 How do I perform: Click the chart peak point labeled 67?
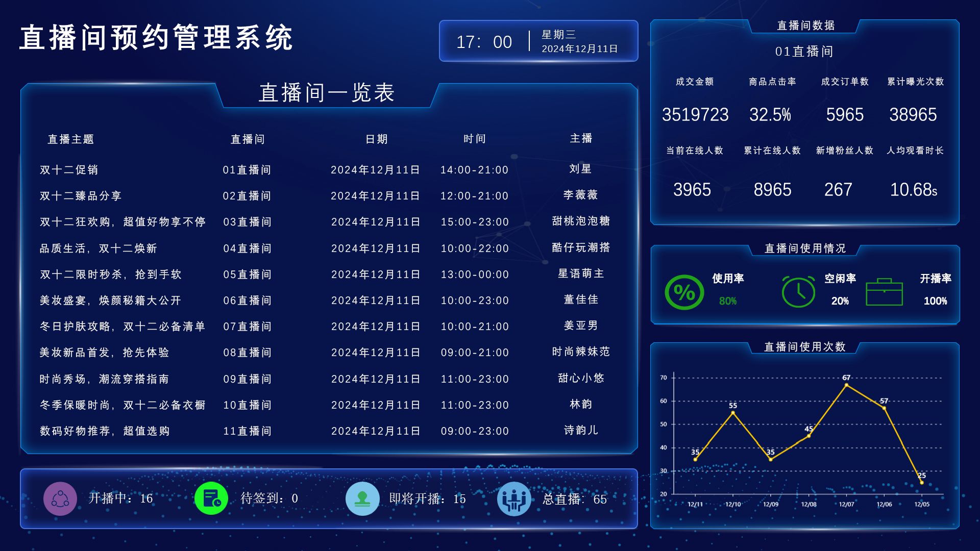pyautogui.click(x=846, y=385)
